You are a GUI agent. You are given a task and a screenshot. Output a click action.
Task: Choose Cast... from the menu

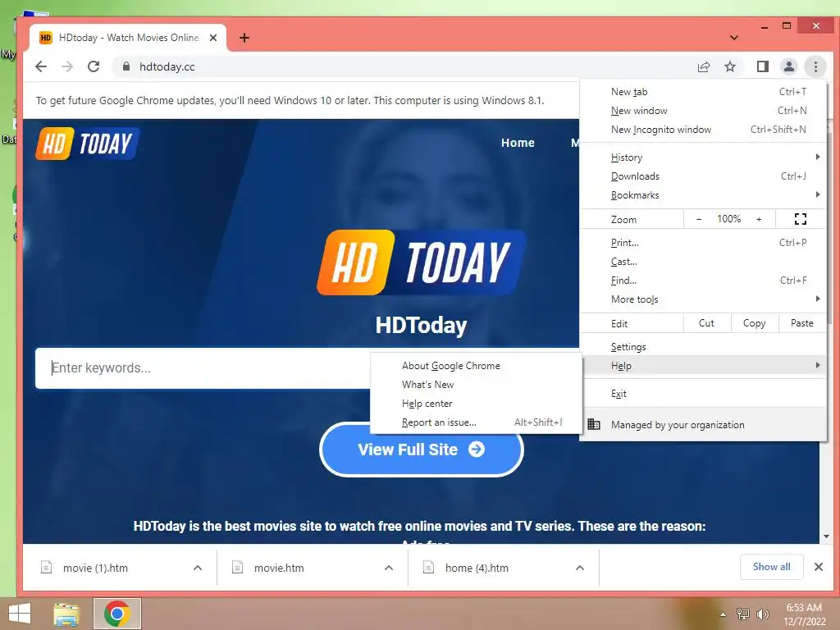(703, 262)
